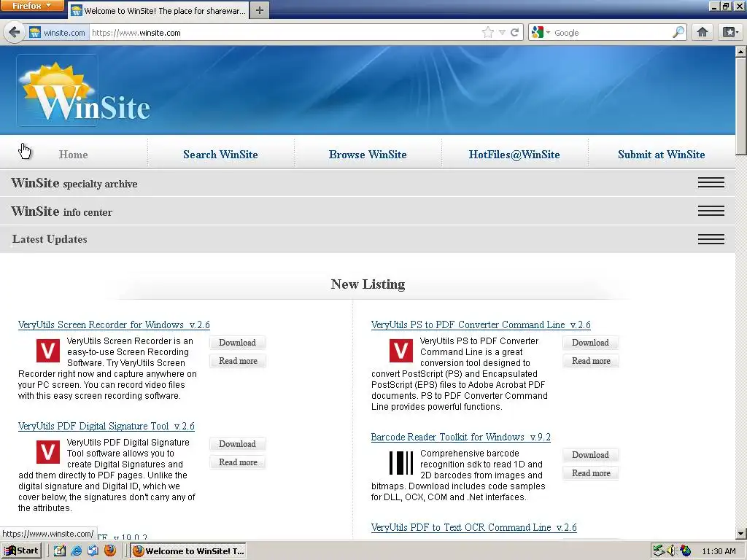The image size is (747, 560).
Task: Launch Internet Explorer from quick launch
Action: tap(76, 551)
